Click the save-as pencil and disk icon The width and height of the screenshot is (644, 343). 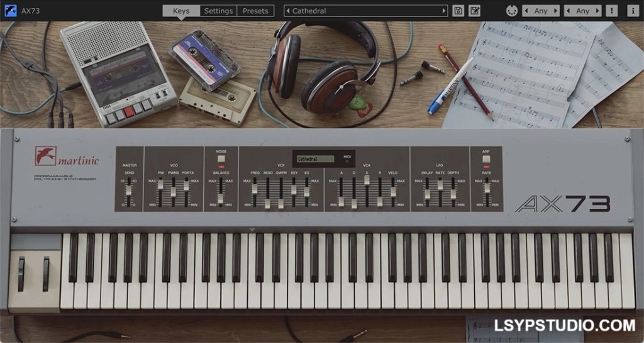[x=474, y=11]
